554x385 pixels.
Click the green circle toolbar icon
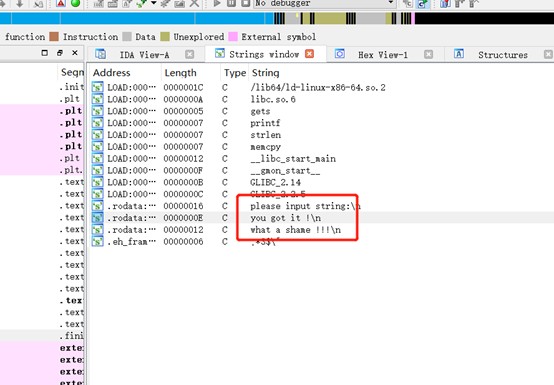(75, 4)
